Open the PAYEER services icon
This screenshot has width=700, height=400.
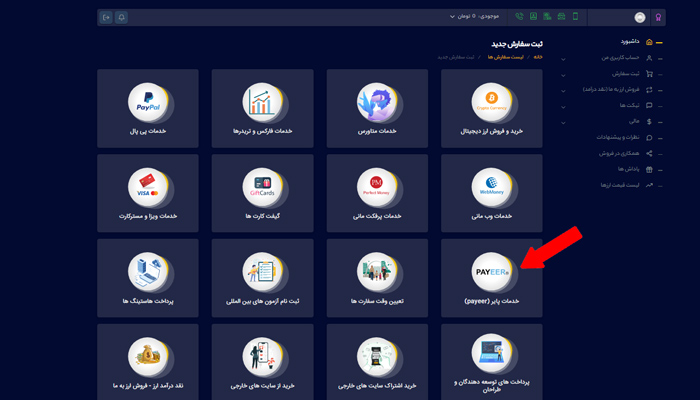[x=492, y=272]
